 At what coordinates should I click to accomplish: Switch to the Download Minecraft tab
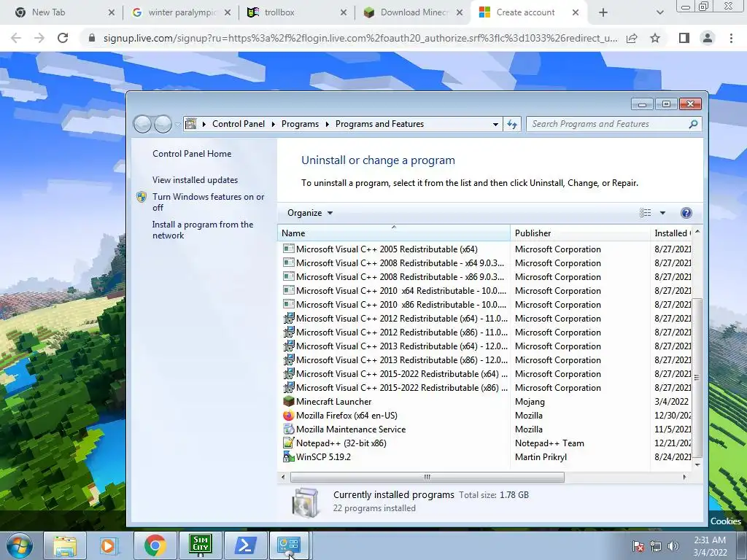414,12
